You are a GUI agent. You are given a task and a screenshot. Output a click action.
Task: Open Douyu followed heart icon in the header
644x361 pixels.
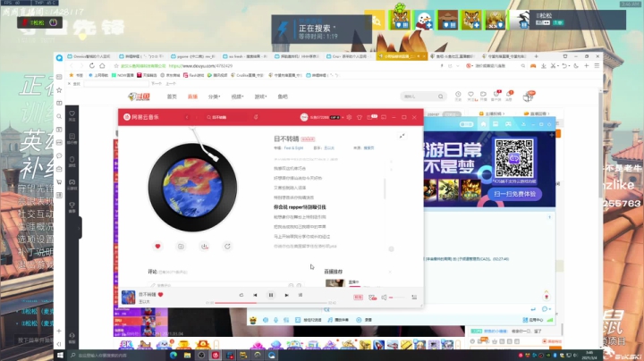coord(470,95)
